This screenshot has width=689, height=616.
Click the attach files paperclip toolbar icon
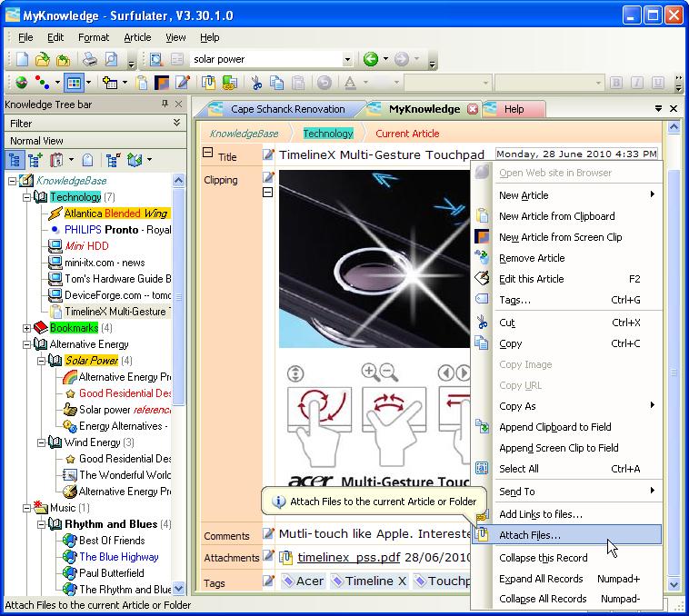pos(208,83)
